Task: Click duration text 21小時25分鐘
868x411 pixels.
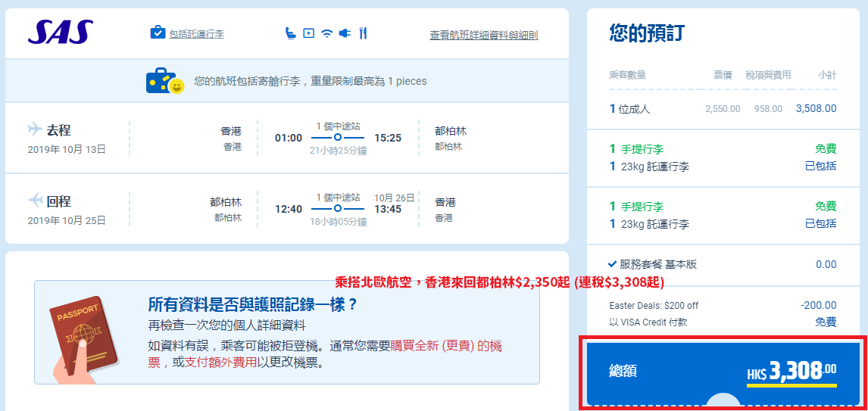Action: [x=339, y=151]
